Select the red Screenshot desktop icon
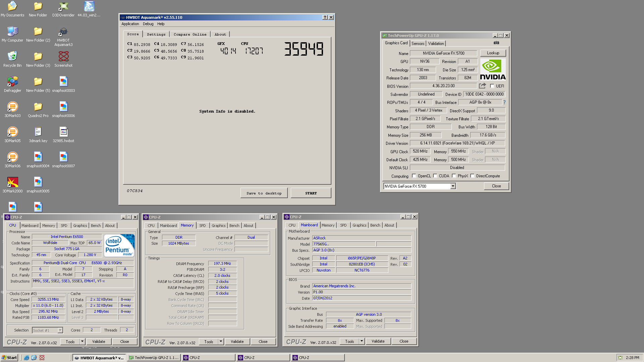Screen dimensions: 644x362 pos(63,59)
